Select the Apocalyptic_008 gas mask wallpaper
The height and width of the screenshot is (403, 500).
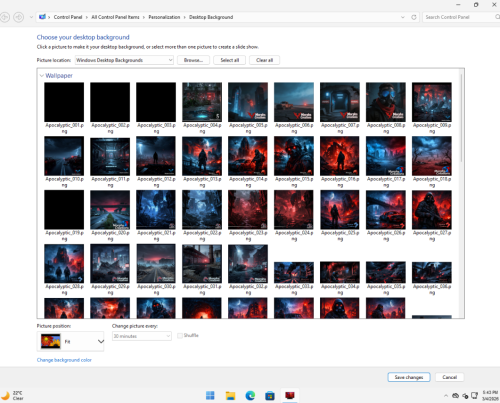coord(386,102)
